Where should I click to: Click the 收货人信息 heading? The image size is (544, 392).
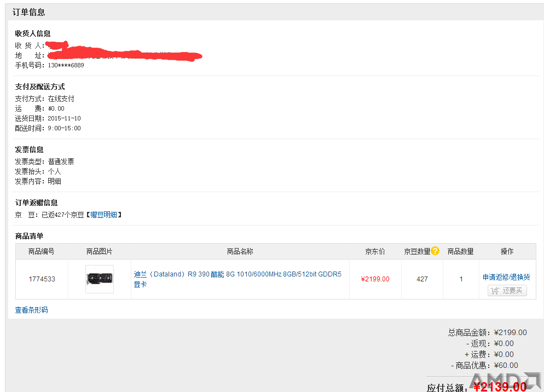click(33, 33)
